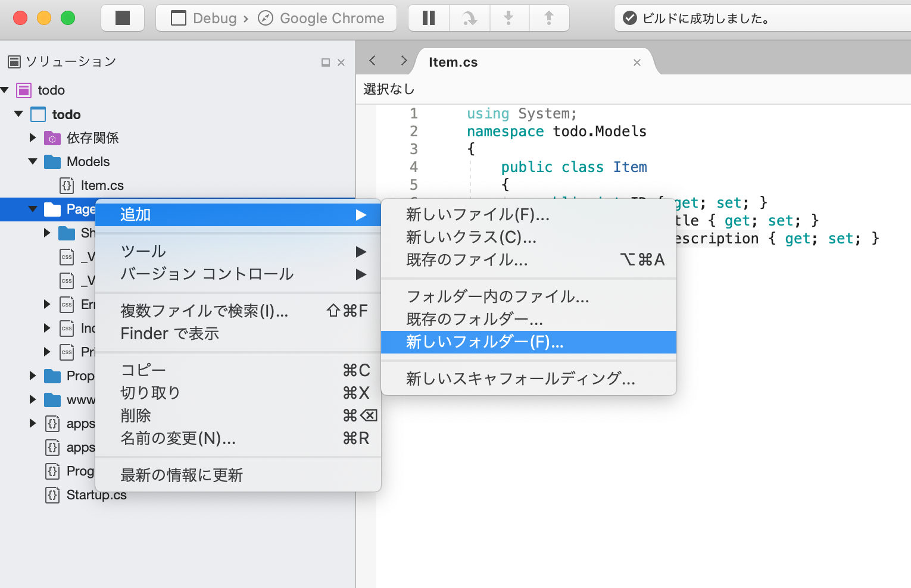Choose 名前の変更(N)...

(238, 439)
